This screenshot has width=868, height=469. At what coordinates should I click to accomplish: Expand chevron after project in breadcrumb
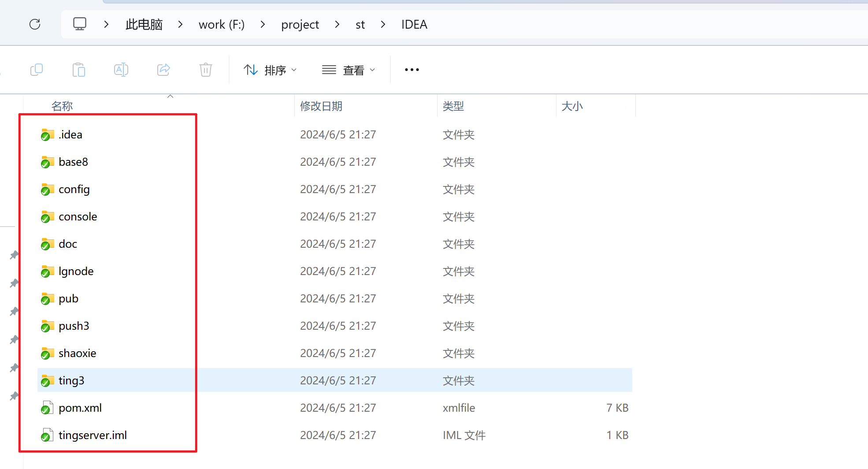337,24
